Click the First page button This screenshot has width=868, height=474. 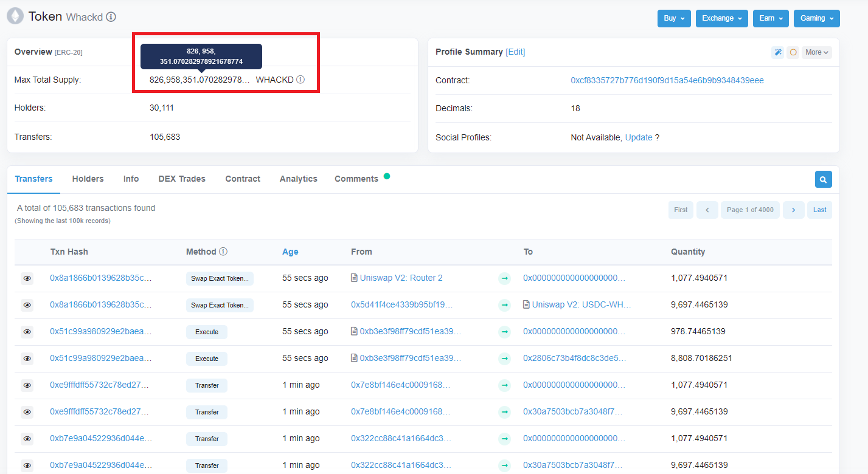click(x=681, y=210)
